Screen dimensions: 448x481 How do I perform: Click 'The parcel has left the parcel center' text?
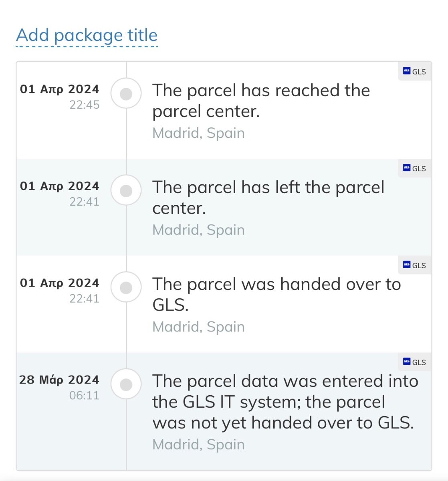pyautogui.click(x=268, y=198)
